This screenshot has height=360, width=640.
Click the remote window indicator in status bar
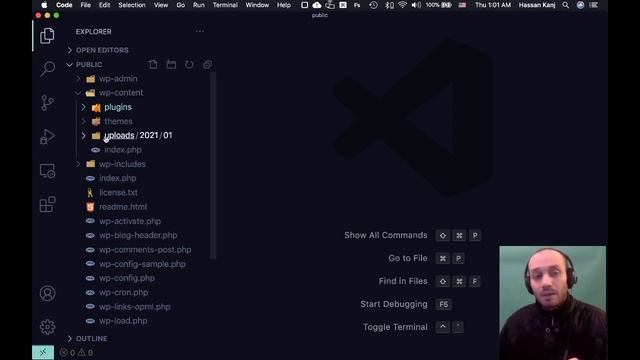coord(43,353)
